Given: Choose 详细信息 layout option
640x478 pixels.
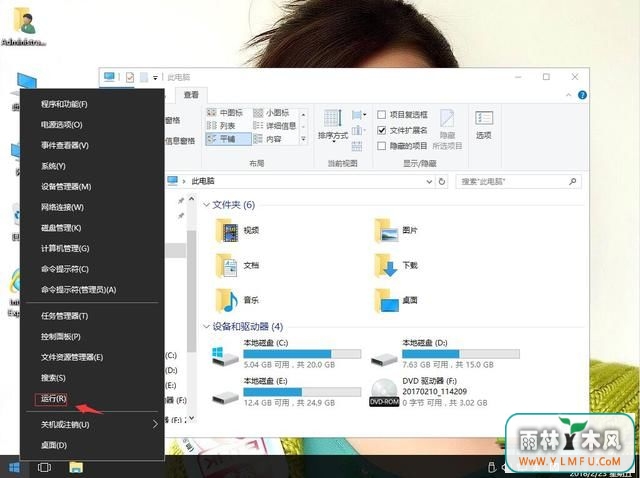Looking at the screenshot, I should 275,126.
